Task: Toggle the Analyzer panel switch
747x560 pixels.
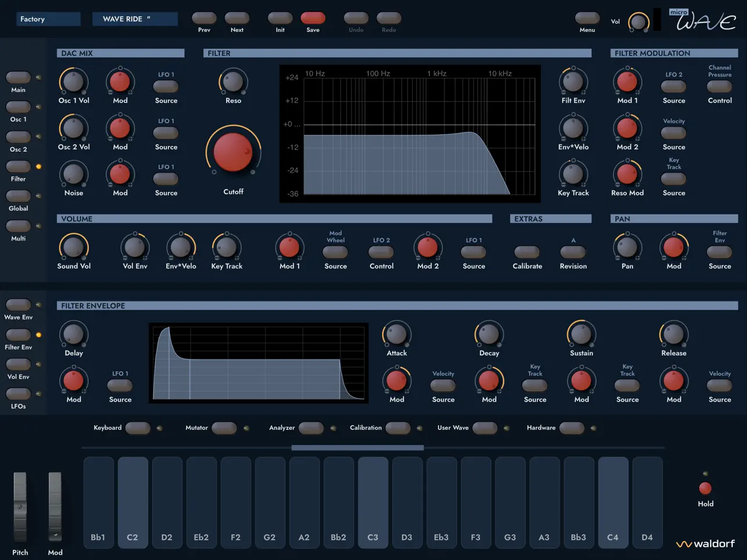Action: [x=311, y=428]
